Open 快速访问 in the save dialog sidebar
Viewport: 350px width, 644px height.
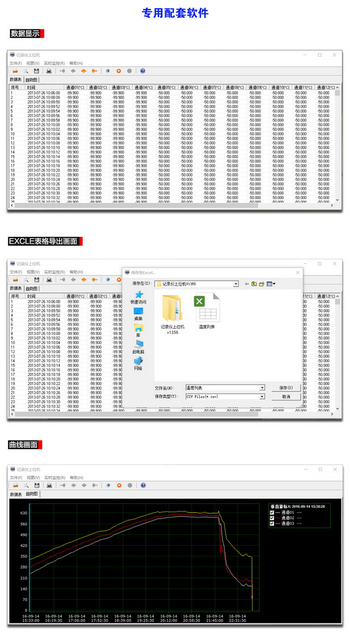(138, 297)
